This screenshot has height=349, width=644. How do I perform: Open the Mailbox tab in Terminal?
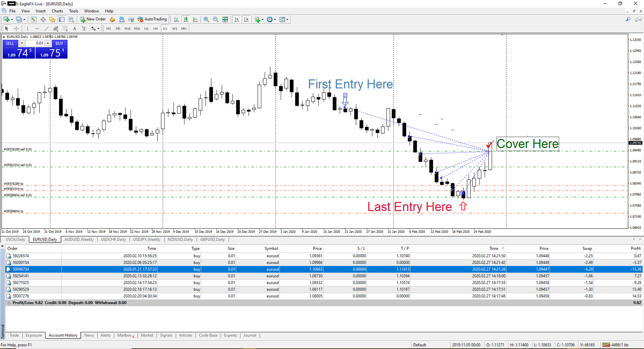tap(126, 335)
